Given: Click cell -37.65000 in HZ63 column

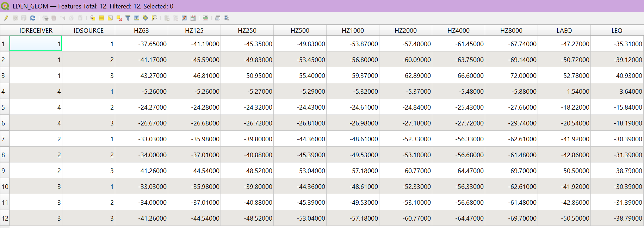Looking at the screenshot, I should [x=142, y=44].
